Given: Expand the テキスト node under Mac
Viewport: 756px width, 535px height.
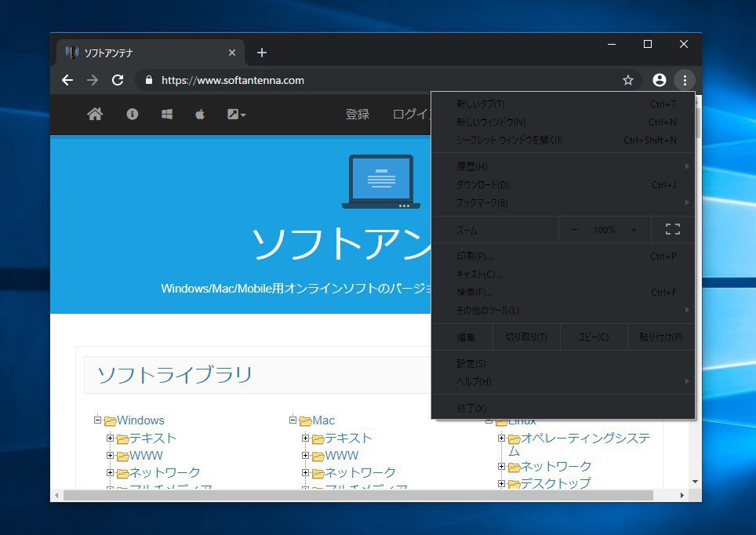Looking at the screenshot, I should 306,438.
